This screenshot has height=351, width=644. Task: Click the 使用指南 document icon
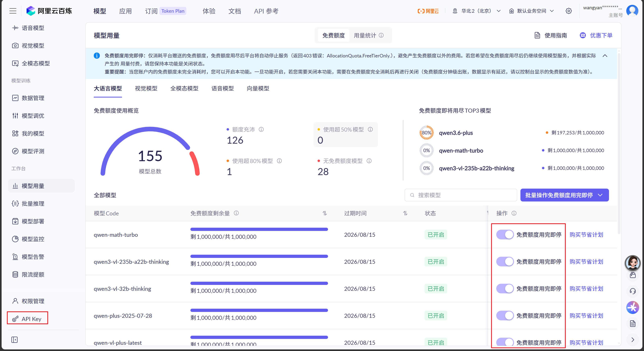[x=537, y=35]
